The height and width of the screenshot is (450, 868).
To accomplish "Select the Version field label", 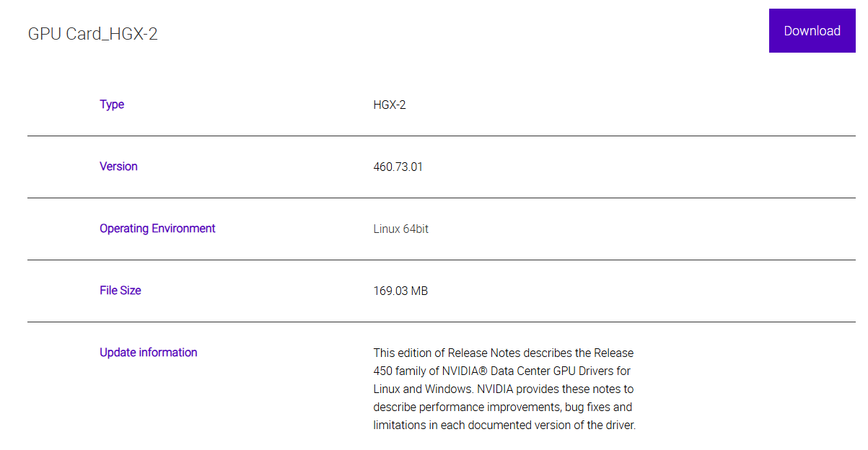I will click(x=118, y=167).
